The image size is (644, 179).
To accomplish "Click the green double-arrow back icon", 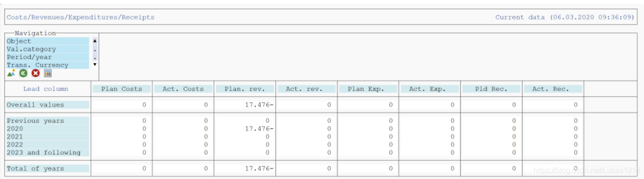I will click(23, 73).
